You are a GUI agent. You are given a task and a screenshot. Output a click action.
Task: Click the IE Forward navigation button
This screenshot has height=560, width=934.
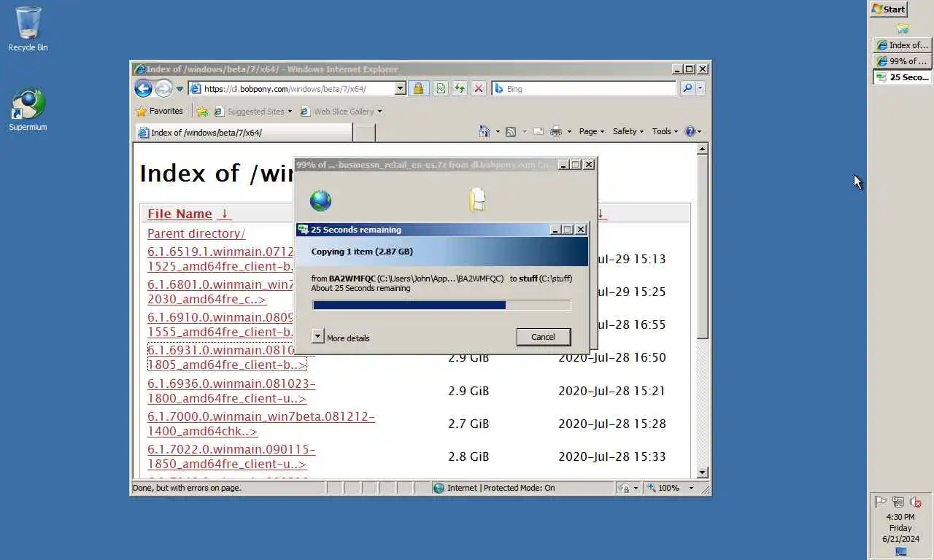coord(163,89)
